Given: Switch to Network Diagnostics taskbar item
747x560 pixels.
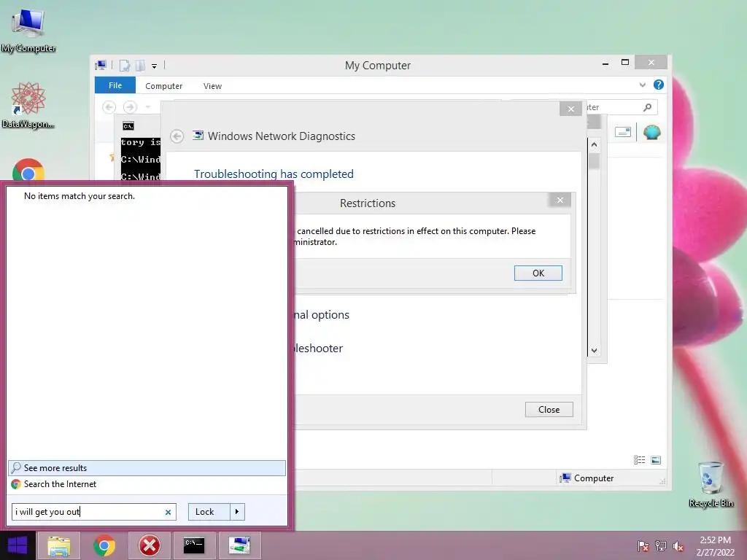Looking at the screenshot, I should coord(239,545).
